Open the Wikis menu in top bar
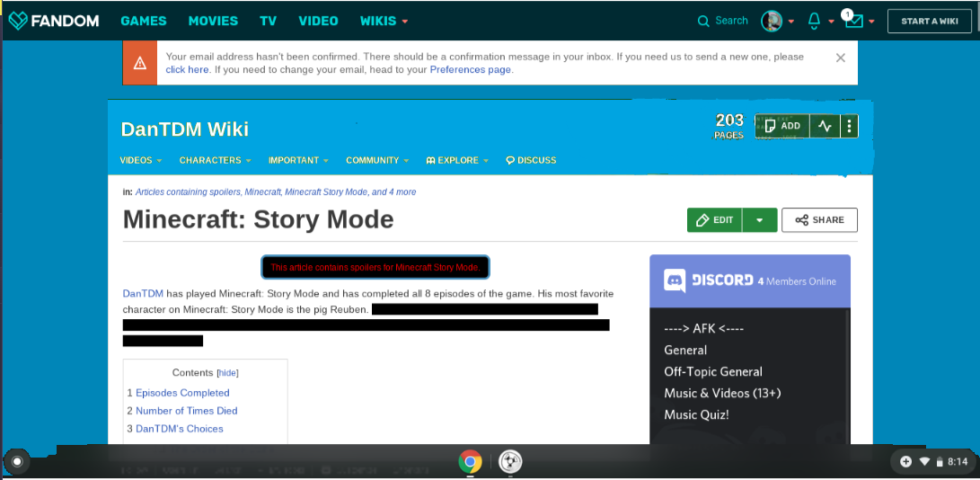Screen dimensions: 980x480 click(x=384, y=21)
